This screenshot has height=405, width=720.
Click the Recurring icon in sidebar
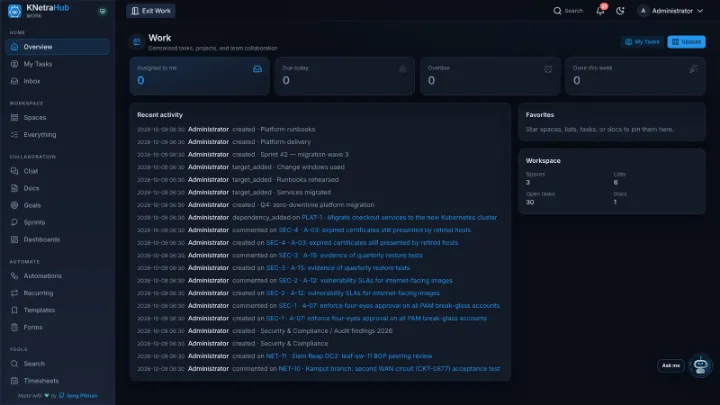[x=14, y=293]
